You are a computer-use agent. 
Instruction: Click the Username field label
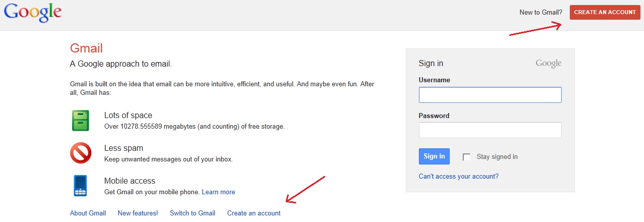435,80
